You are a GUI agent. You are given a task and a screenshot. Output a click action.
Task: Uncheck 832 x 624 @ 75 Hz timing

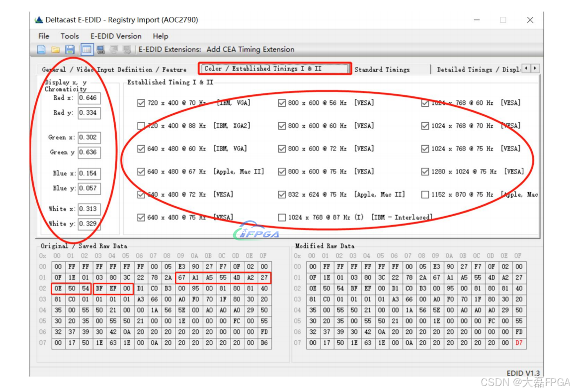pyautogui.click(x=282, y=195)
